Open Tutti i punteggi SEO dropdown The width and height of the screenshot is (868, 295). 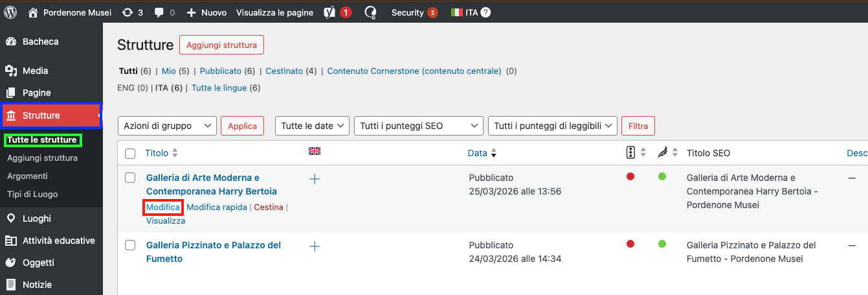point(419,126)
